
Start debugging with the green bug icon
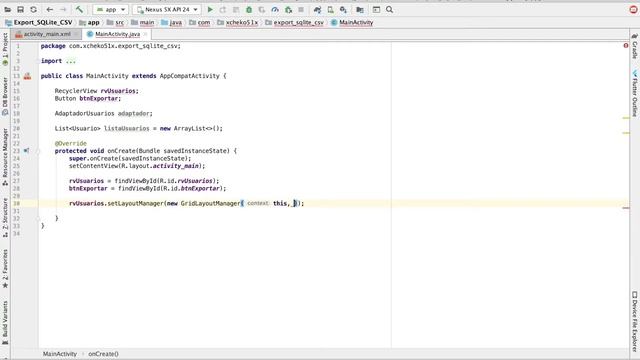249,9
